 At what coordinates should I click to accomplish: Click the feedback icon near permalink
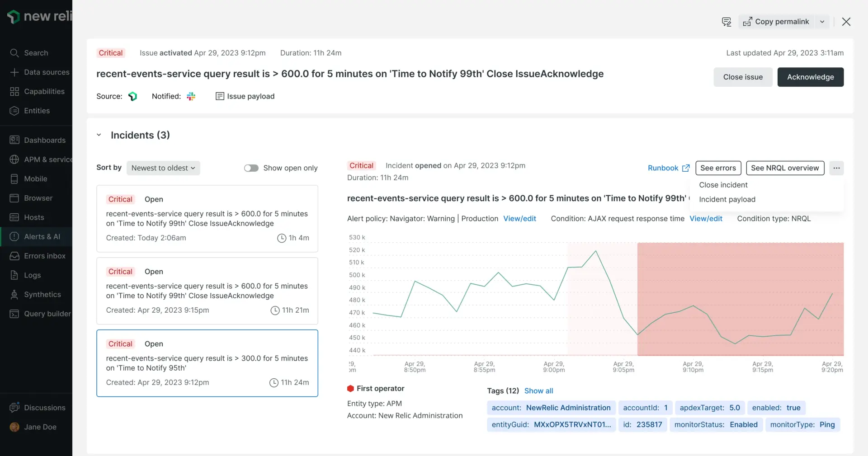(726, 22)
